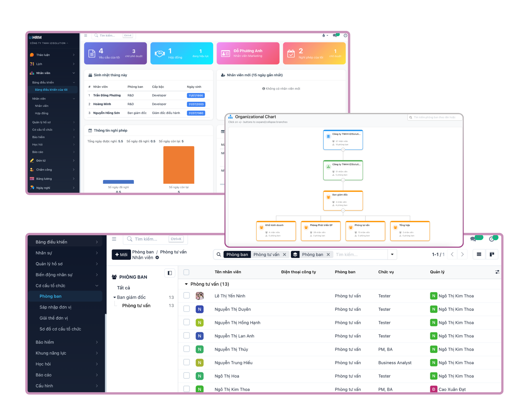Click Lê Thị Yến Ninh avatar photo
This screenshot has width=532, height=414.
(x=199, y=296)
